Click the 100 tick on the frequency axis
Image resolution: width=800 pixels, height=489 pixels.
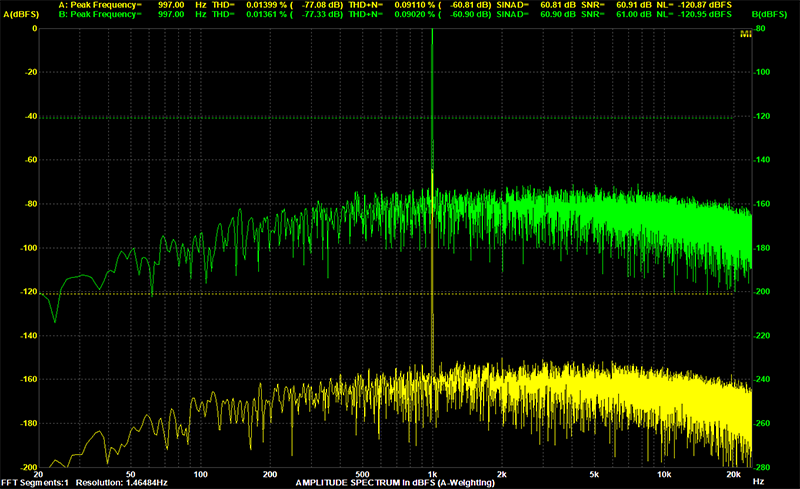pyautogui.click(x=201, y=474)
